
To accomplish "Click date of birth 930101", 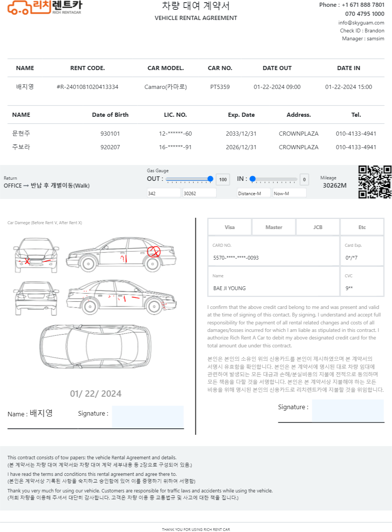I will [110, 134].
